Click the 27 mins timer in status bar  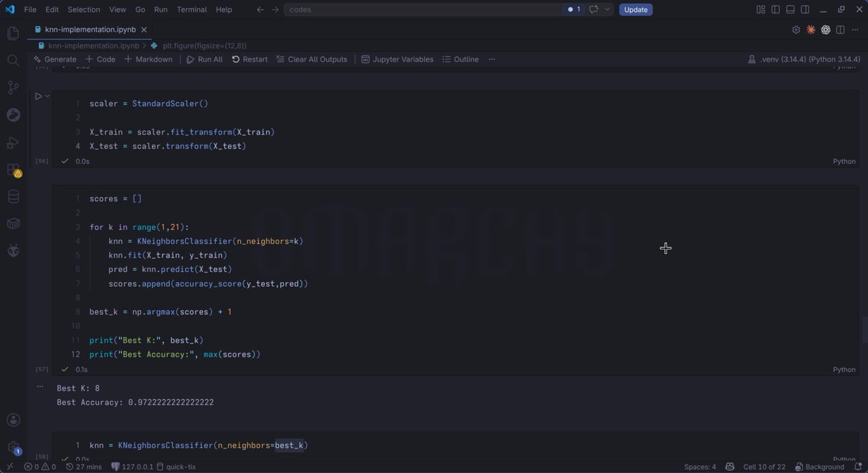tap(84, 467)
